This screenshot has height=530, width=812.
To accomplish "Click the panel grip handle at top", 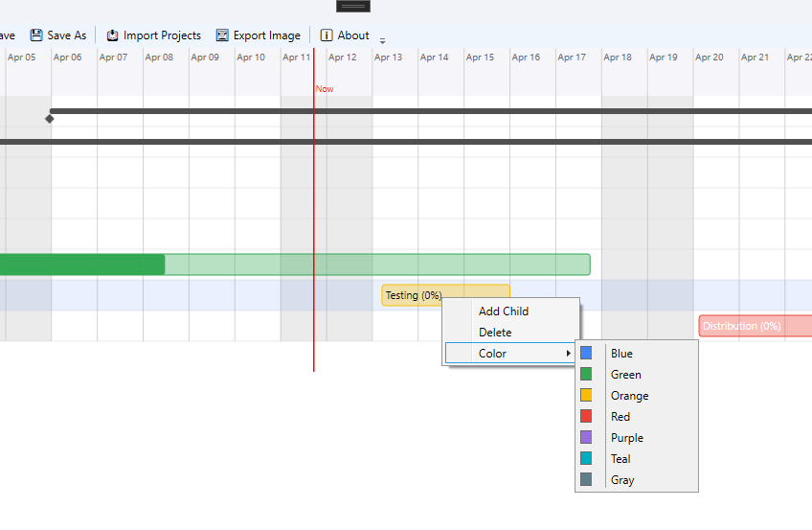I will (353, 6).
